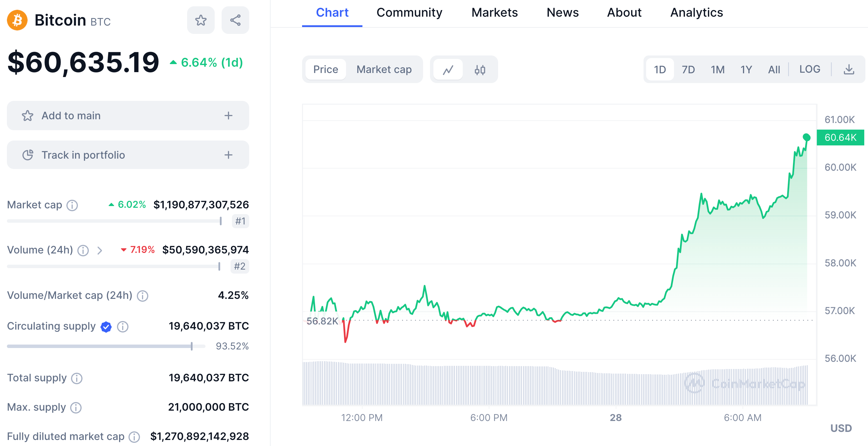Select Market cap chart mode
The height and width of the screenshot is (446, 868).
(384, 69)
